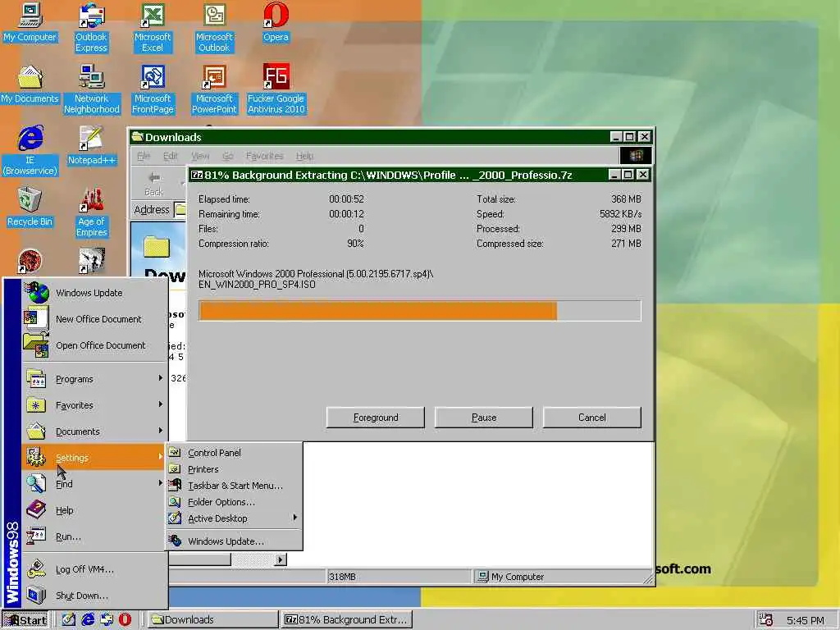Screen dimensions: 840x630
Task: Open the View menu in Downloads window
Action: [x=200, y=156]
